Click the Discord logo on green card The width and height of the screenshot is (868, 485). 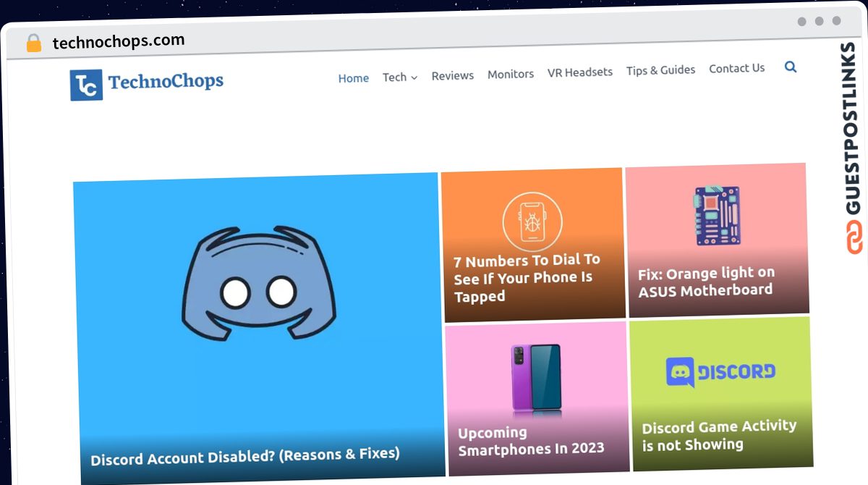[x=720, y=372]
